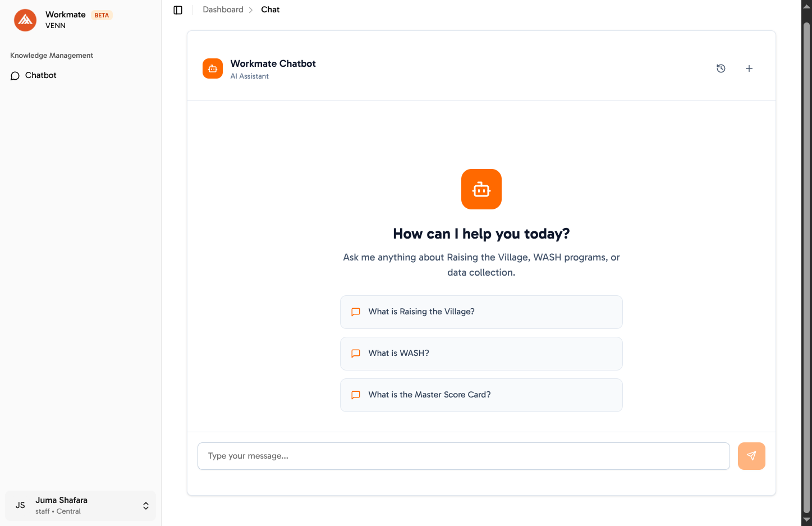Start a new chat with plus icon
The image size is (812, 526).
point(749,68)
